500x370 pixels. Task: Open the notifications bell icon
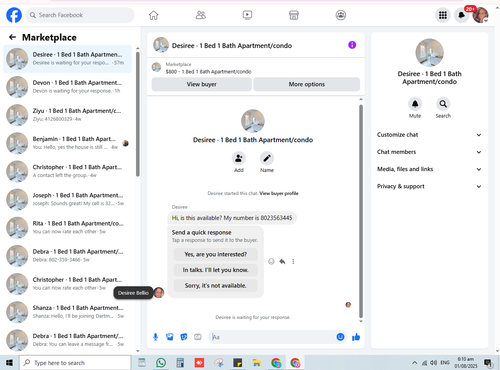coord(462,15)
